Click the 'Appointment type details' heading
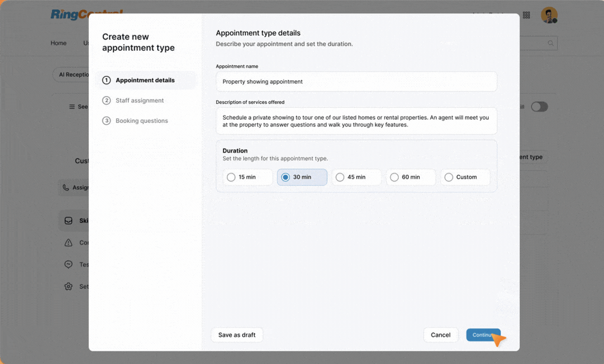The height and width of the screenshot is (364, 604). (x=258, y=33)
